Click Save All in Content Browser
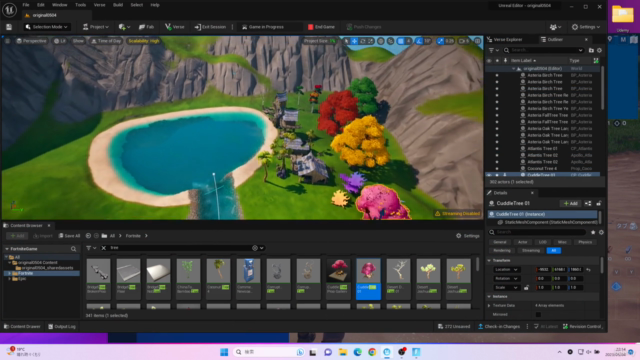The width and height of the screenshot is (640, 360). (x=69, y=236)
